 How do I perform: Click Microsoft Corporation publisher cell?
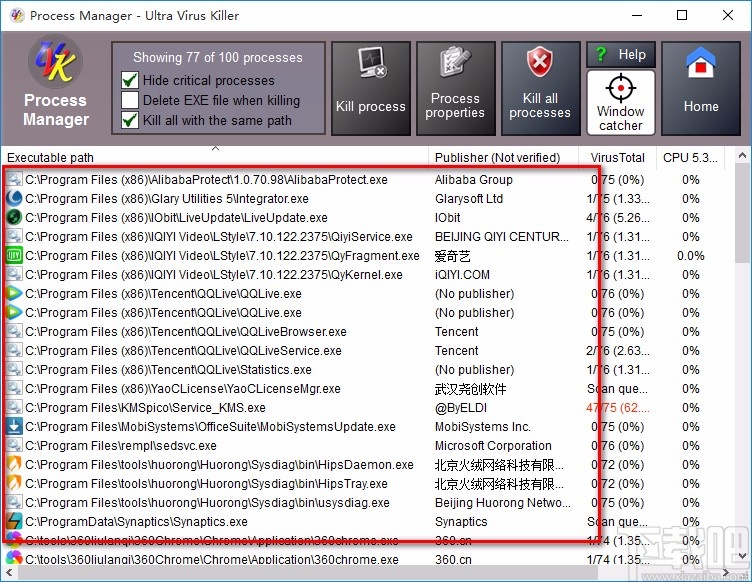493,446
